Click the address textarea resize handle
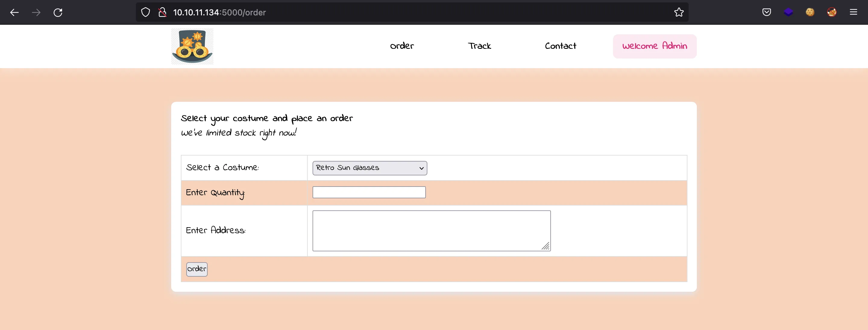868x330 pixels. point(546,247)
